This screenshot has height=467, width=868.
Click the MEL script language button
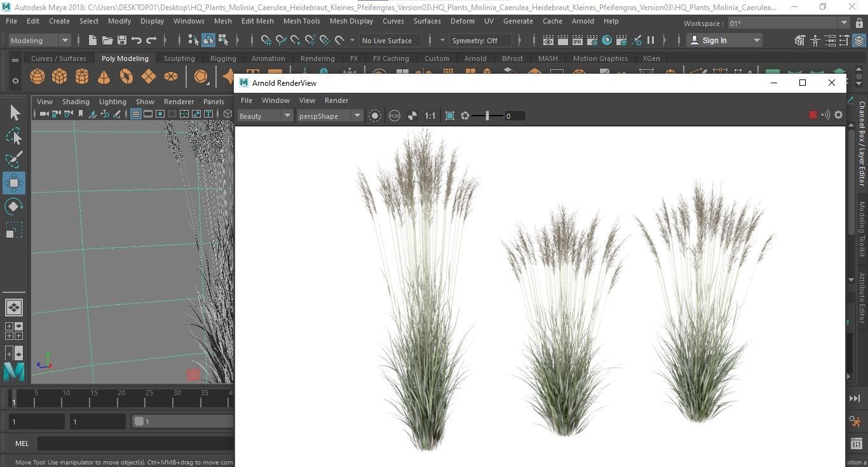pos(22,443)
